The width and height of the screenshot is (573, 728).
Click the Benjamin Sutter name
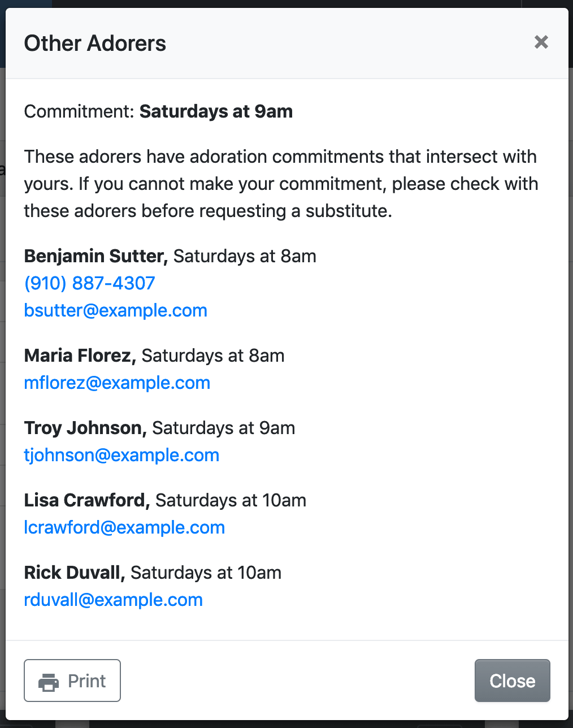pos(95,256)
